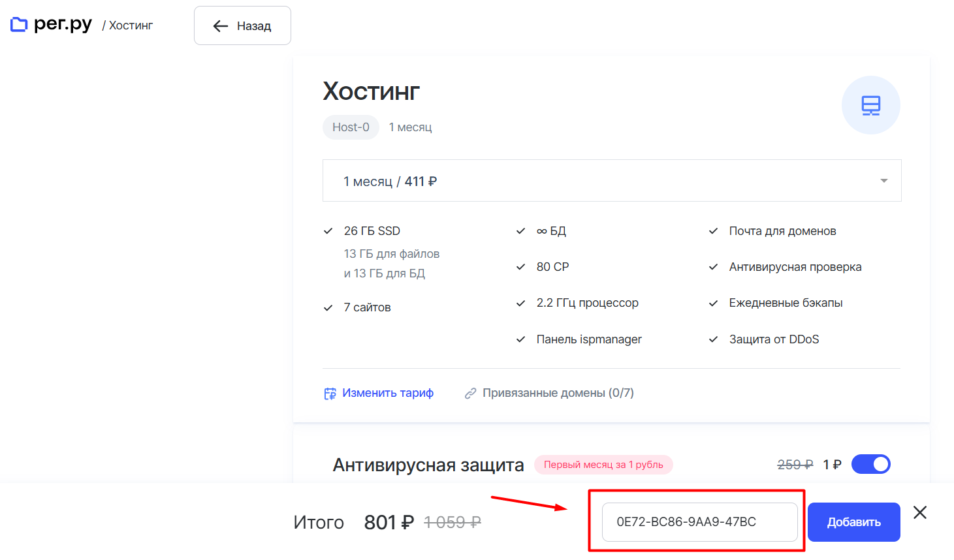Click the tariff icon beside "Изменить тариф"
Screen dimensions: 954x560
click(x=330, y=392)
